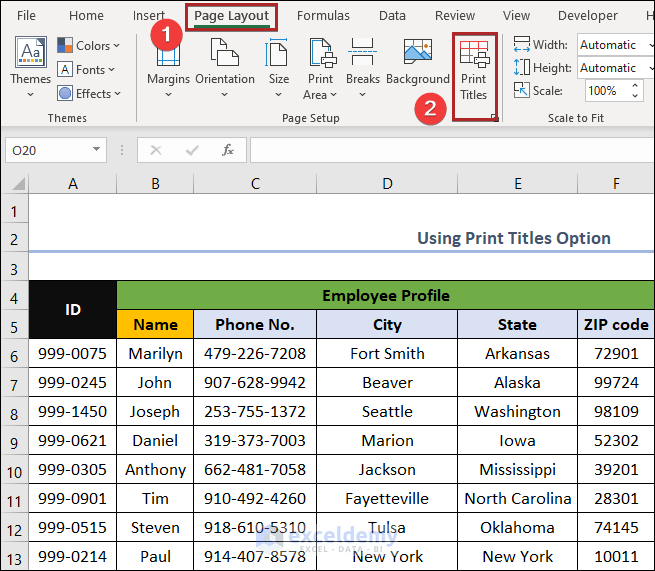Image resolution: width=655 pixels, height=571 pixels.
Task: Click the fx Insert Function icon
Action: pyautogui.click(x=228, y=150)
